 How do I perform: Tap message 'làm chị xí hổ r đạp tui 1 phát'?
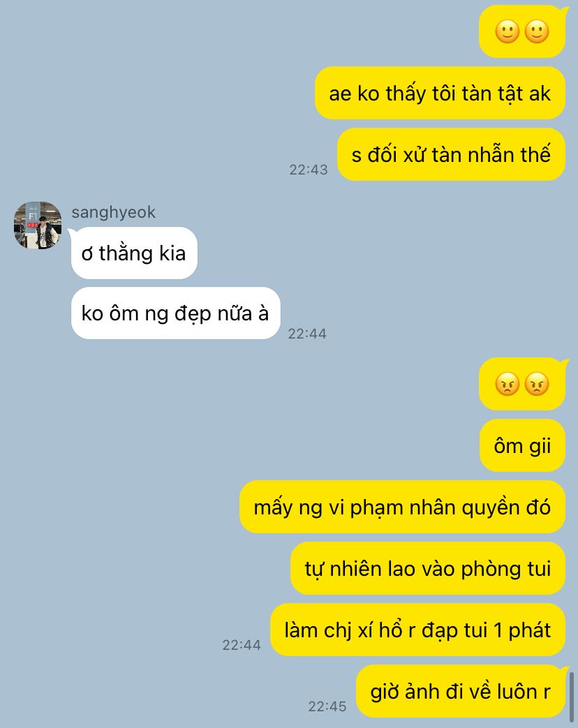[417, 630]
